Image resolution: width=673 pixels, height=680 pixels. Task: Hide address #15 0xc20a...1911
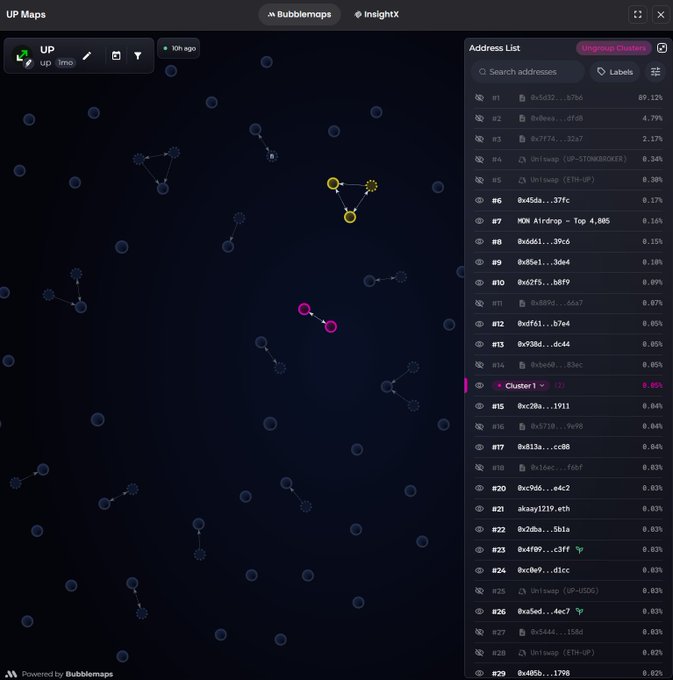pyautogui.click(x=479, y=406)
